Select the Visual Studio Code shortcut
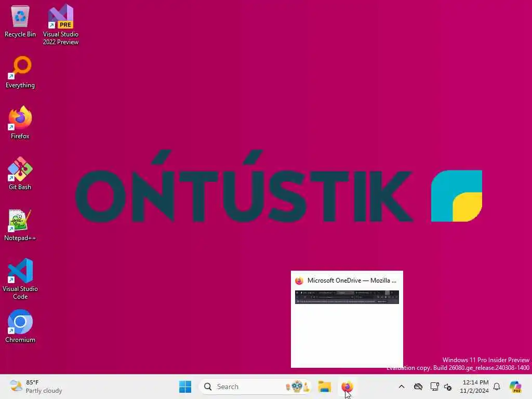Image resolution: width=532 pixels, height=399 pixels. [20, 279]
